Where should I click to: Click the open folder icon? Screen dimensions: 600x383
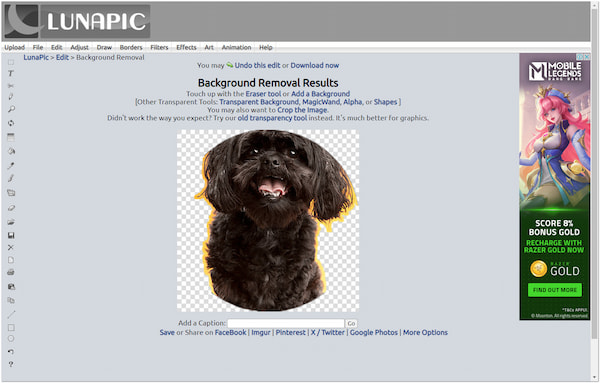point(11,222)
